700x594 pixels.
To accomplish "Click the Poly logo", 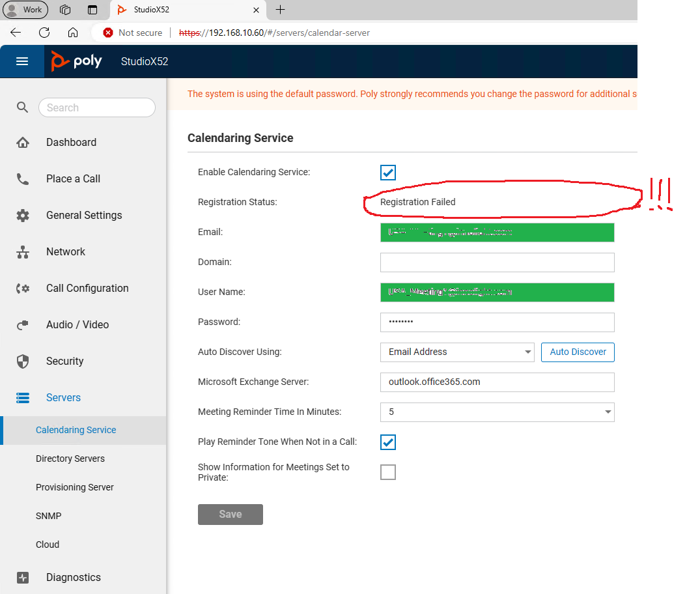I will [76, 61].
